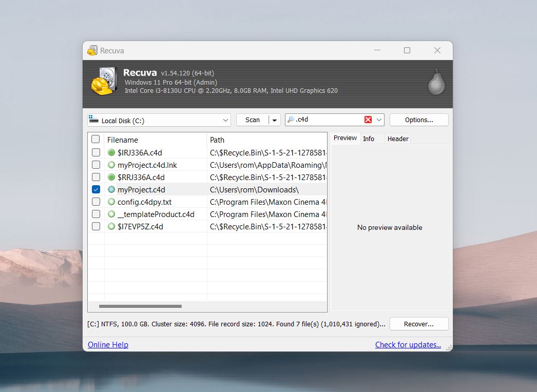Click the Piriform pear logo
Viewport: 537px width, 392px height.
tap(436, 82)
